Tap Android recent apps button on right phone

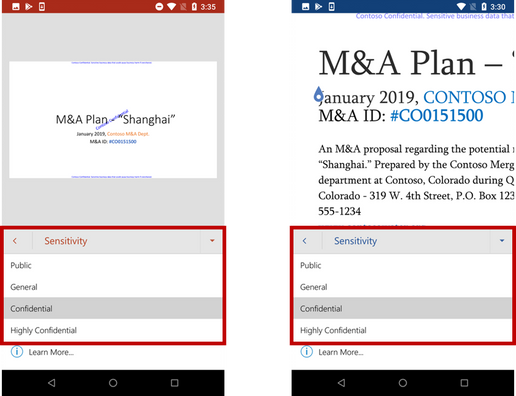(464, 383)
